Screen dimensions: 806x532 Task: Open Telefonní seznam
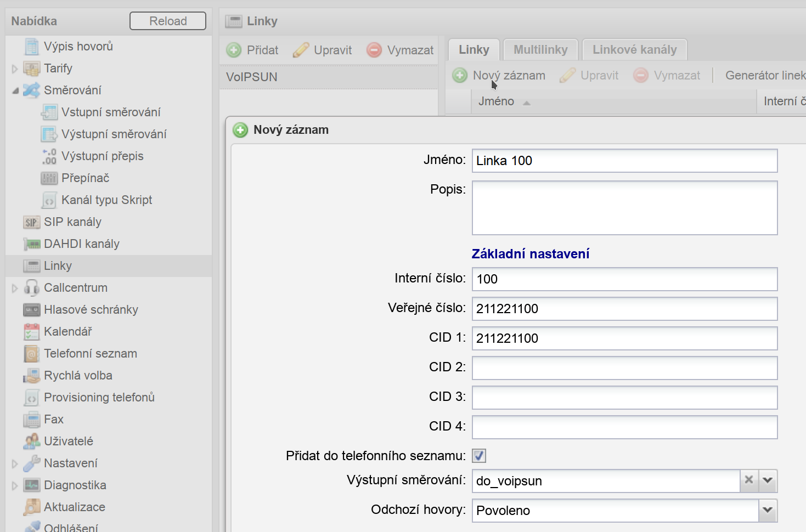pyautogui.click(x=90, y=354)
